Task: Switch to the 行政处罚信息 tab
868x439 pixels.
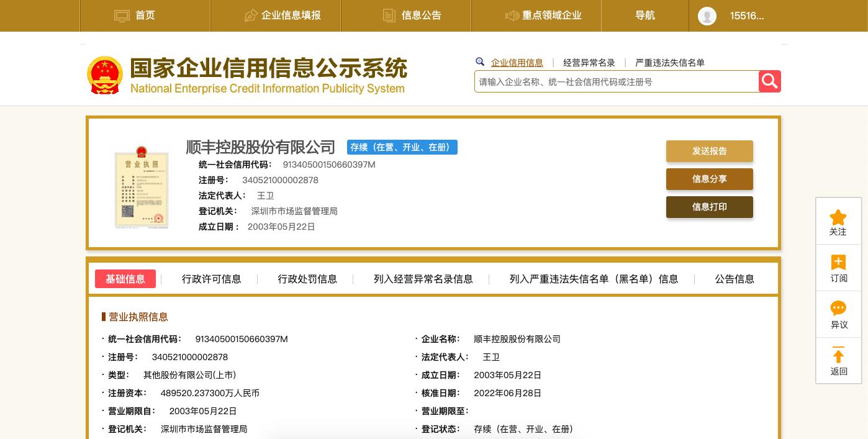Action: [x=307, y=279]
